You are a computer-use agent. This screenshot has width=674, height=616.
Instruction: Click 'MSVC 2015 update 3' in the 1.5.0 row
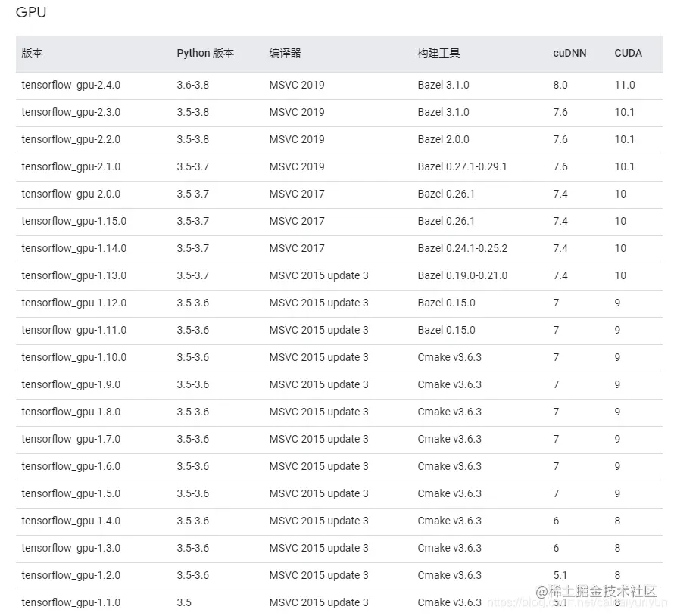tap(319, 493)
